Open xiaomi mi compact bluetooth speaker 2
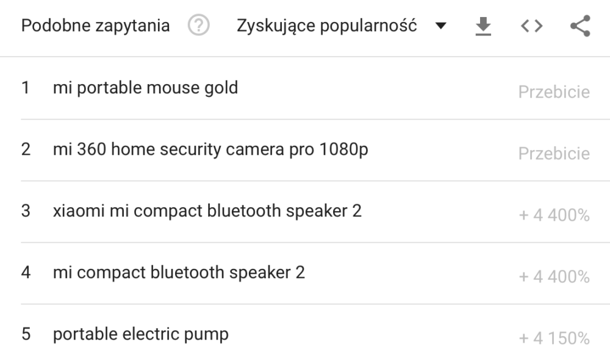Image resolution: width=610 pixels, height=364 pixels. coord(207,211)
